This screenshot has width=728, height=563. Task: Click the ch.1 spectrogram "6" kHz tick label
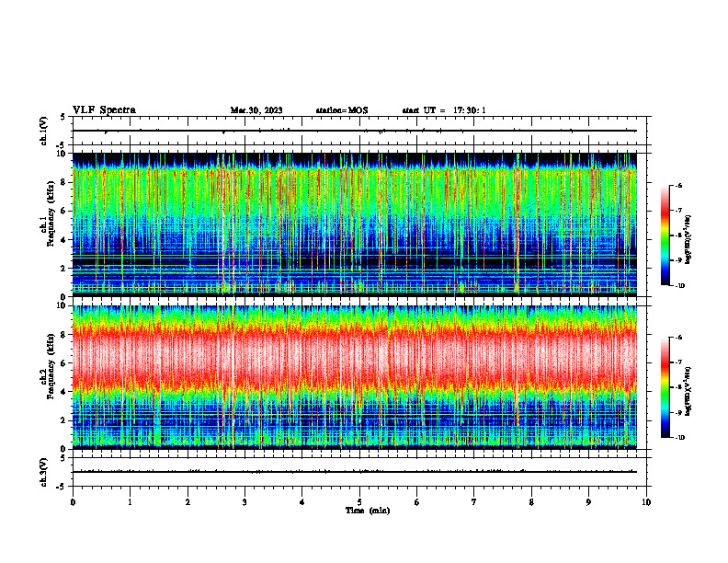pyautogui.click(x=64, y=211)
